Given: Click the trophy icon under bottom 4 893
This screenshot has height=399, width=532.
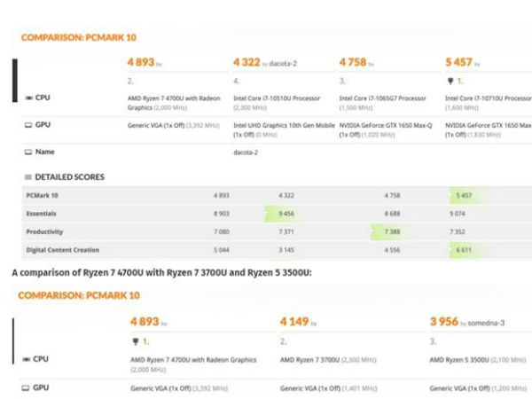Looking at the screenshot, I should (136, 341).
